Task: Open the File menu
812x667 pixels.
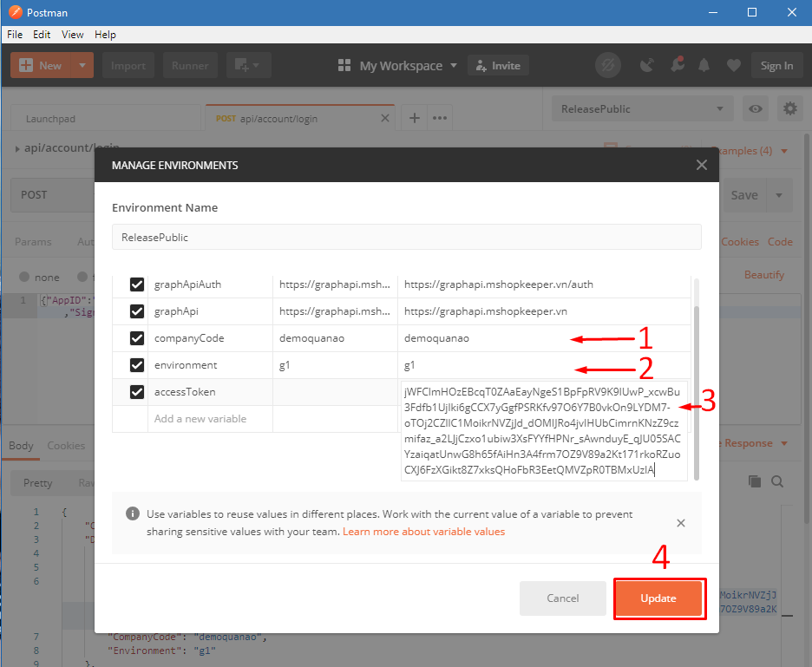Action: (14, 35)
